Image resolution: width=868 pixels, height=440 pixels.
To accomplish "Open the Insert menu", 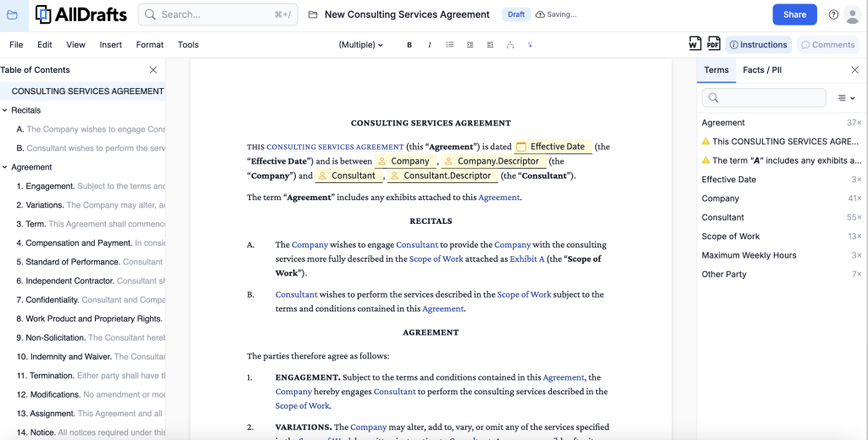I will point(110,45).
